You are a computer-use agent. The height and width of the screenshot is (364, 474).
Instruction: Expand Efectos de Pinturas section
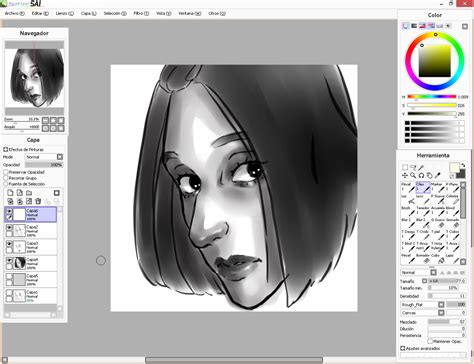[x=6, y=150]
